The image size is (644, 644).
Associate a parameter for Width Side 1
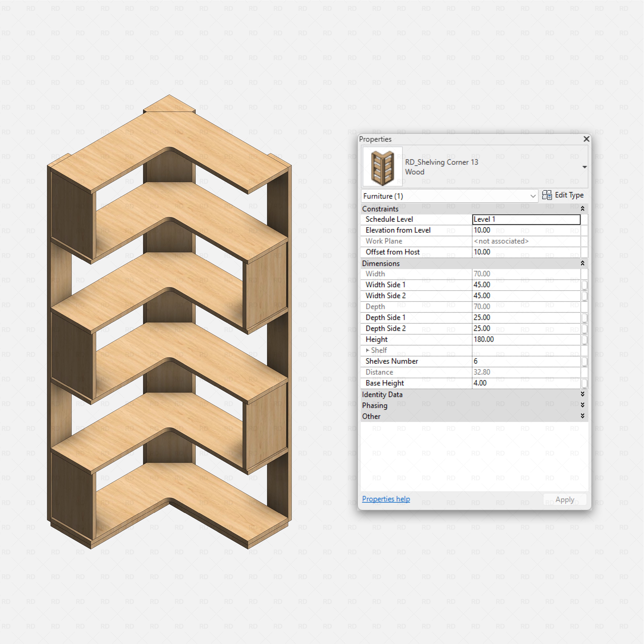[584, 285]
